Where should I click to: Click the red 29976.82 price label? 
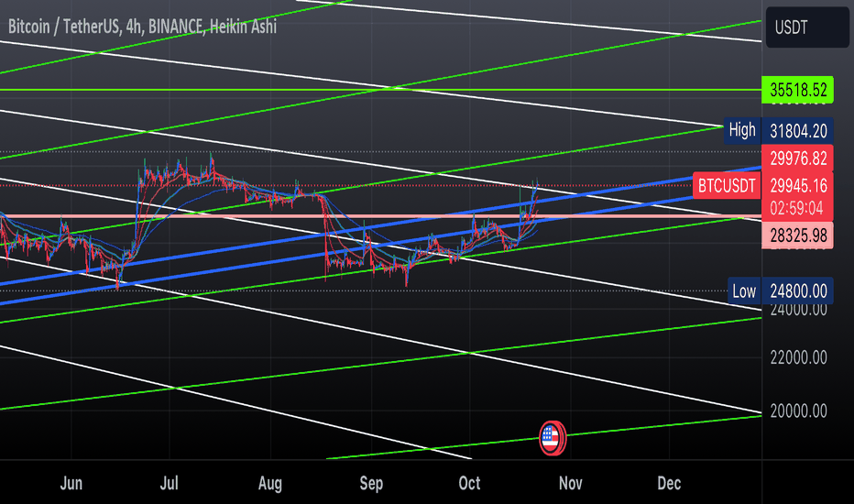point(797,159)
